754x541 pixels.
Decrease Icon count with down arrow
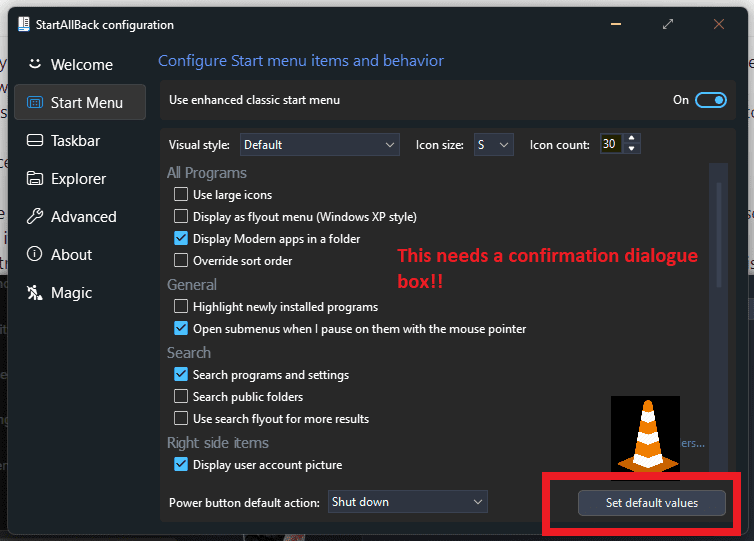pos(631,149)
